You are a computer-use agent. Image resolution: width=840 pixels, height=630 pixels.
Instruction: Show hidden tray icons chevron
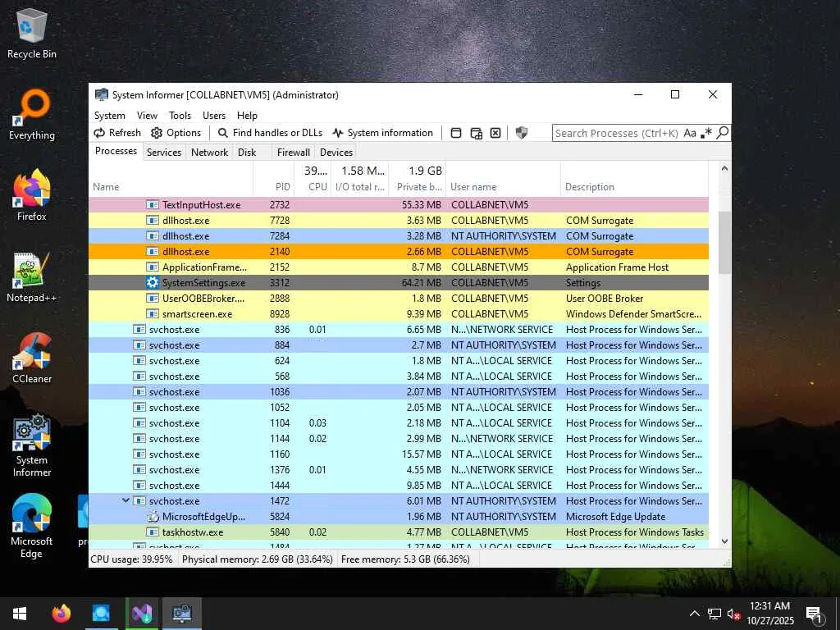click(x=694, y=614)
